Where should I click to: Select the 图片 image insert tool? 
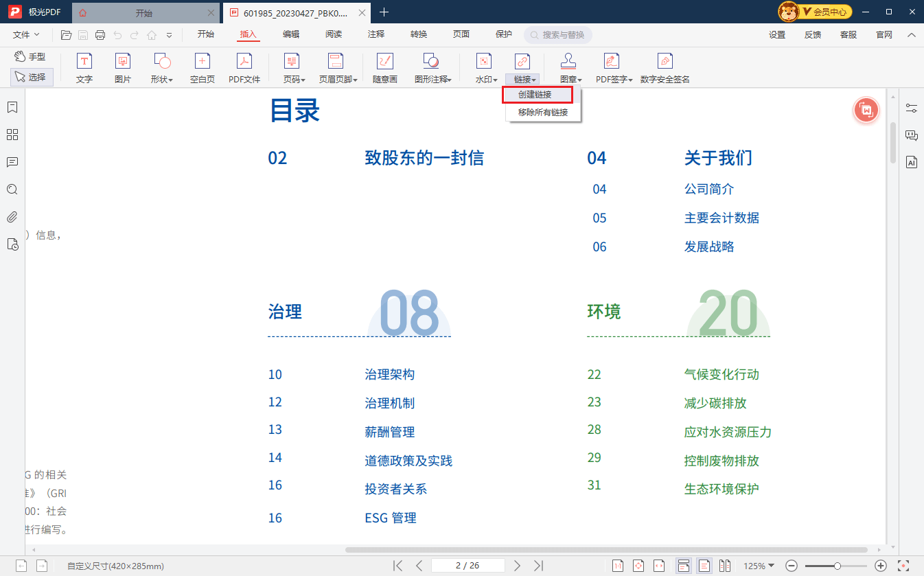click(123, 69)
